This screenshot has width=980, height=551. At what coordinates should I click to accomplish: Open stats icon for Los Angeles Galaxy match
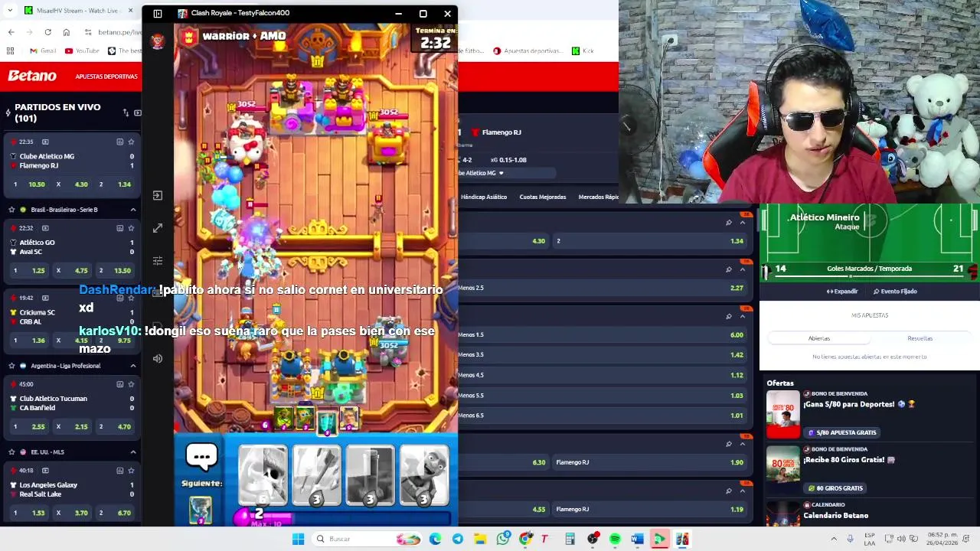pos(119,471)
